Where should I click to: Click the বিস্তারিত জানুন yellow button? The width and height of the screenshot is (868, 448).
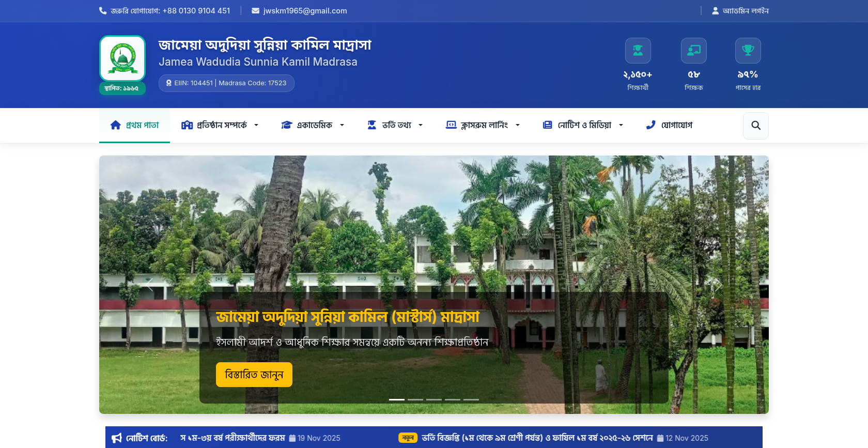pos(254,375)
